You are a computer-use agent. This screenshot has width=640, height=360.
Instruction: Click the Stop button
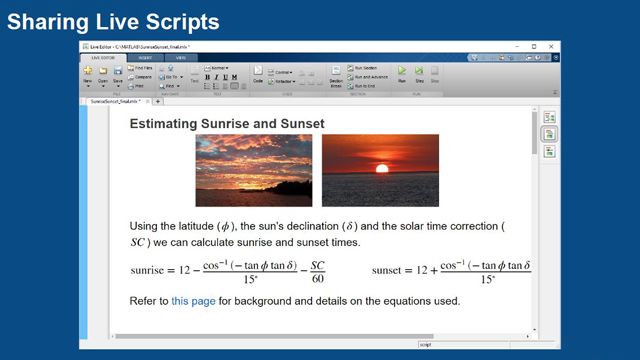click(x=435, y=74)
